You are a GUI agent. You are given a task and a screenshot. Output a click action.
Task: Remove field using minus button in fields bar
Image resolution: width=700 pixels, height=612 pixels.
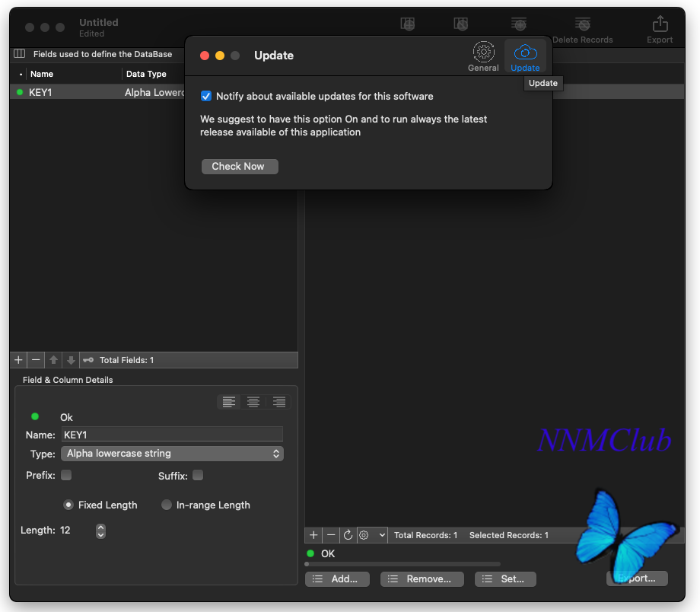36,360
